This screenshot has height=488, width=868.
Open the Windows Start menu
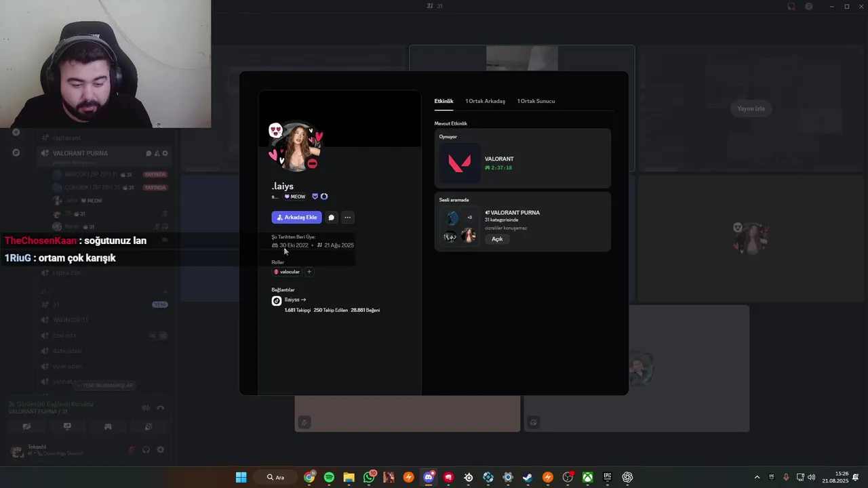[241, 477]
